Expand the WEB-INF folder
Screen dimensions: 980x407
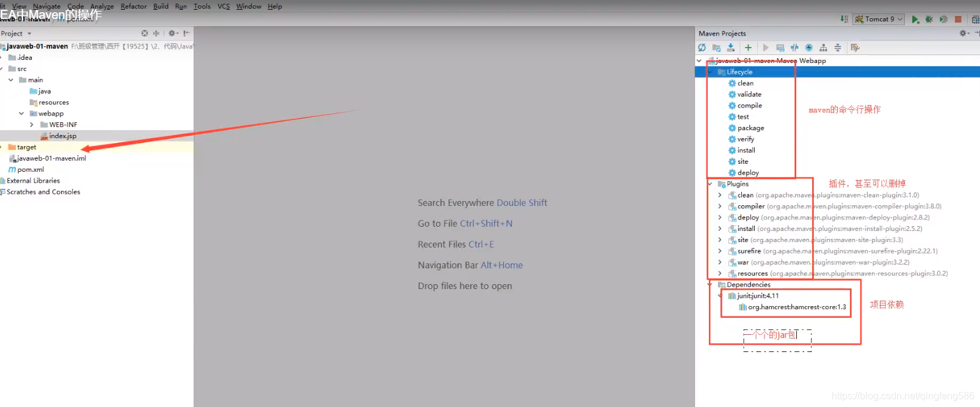32,125
